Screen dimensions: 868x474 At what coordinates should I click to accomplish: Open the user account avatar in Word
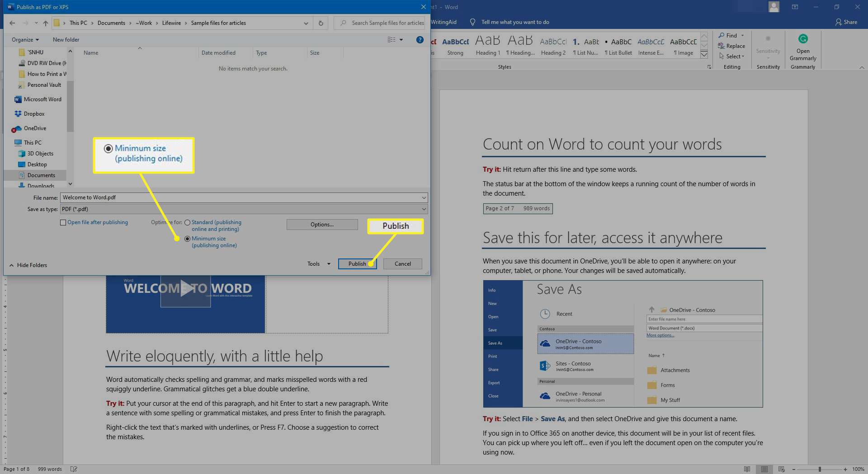coord(774,7)
